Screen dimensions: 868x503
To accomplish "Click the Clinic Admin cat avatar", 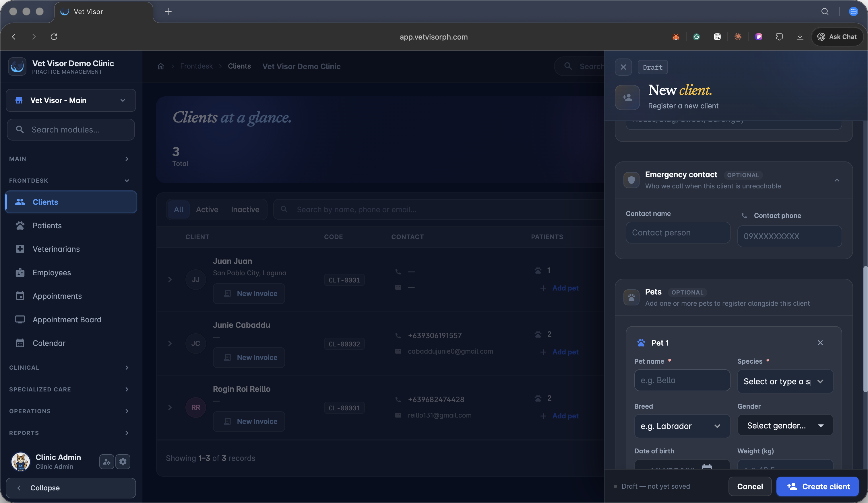I will coord(20,462).
